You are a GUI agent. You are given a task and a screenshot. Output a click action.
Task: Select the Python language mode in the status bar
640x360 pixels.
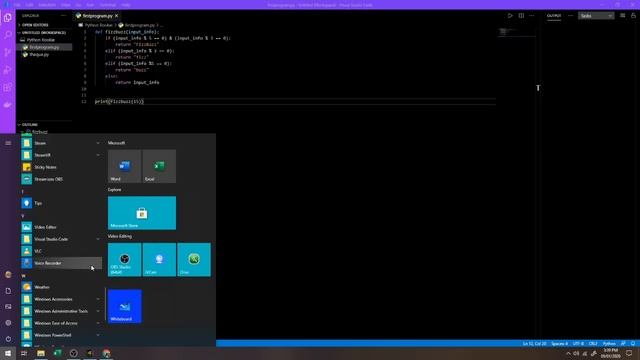click(x=609, y=344)
